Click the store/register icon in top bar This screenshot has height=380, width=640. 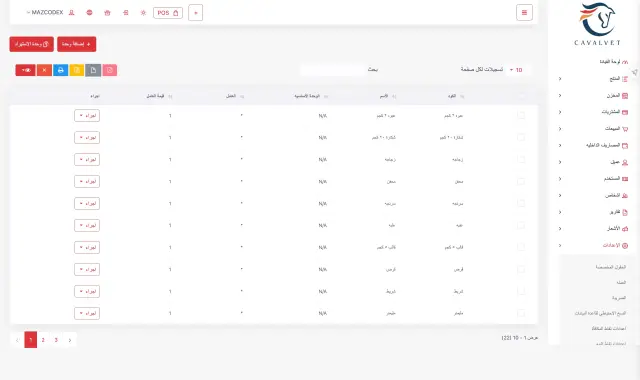[126, 13]
